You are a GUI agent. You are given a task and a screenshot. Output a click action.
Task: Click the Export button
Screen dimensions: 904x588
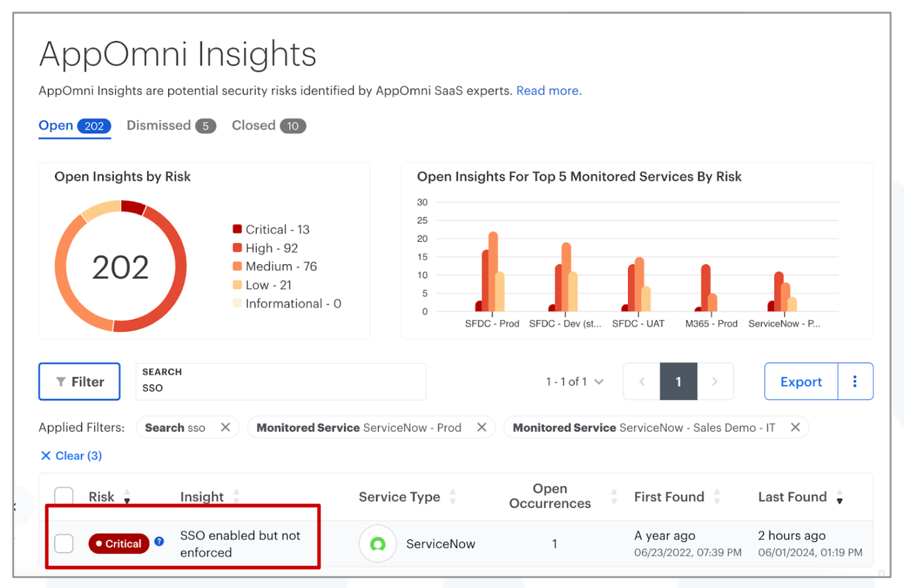click(801, 381)
